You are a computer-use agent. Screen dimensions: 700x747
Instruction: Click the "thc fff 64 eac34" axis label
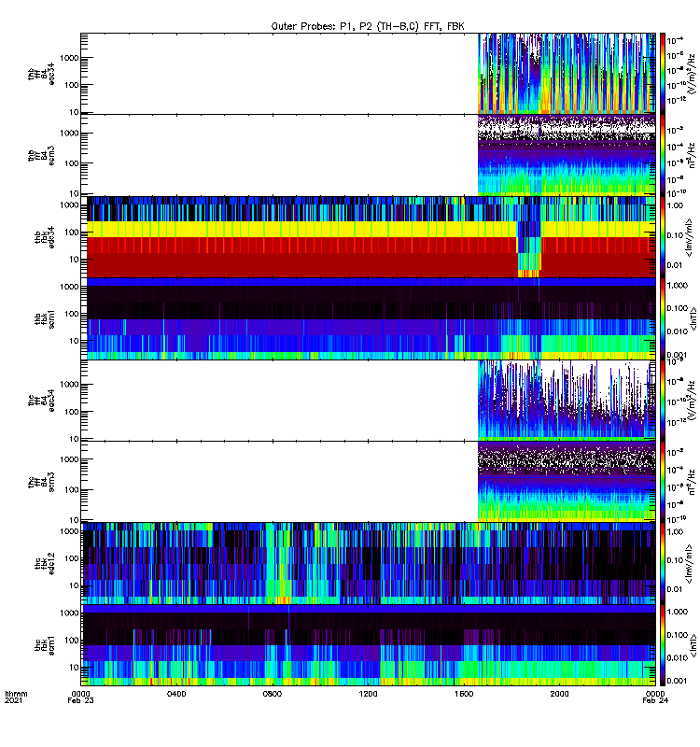41,401
